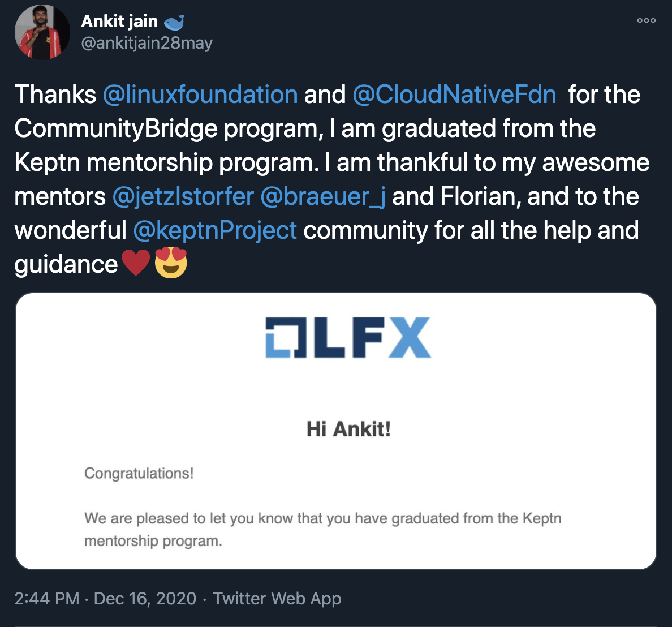Click the Twitter Web App source label
The image size is (672, 627).
point(277,598)
